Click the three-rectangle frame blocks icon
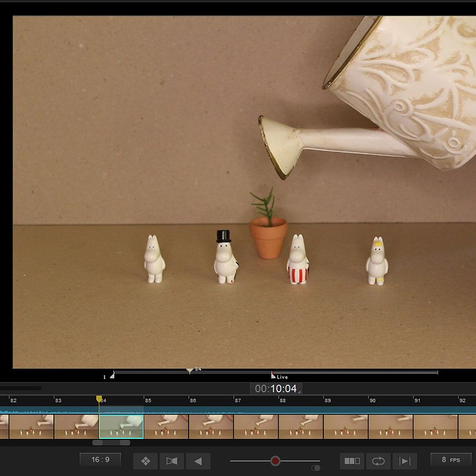The width and height of the screenshot is (476, 476). pyautogui.click(x=352, y=461)
